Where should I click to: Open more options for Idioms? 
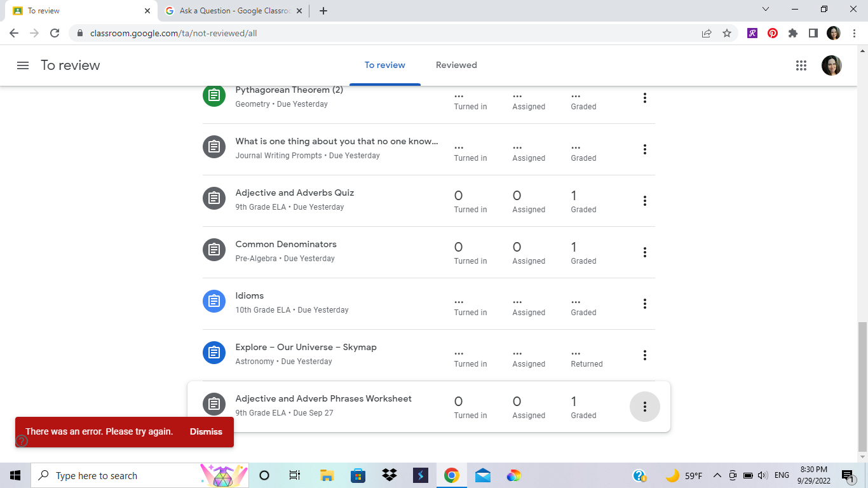click(644, 304)
